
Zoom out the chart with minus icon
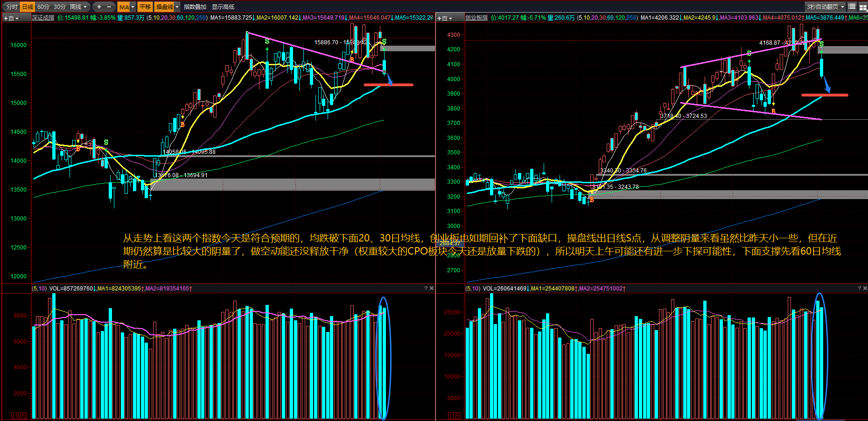point(109,7)
